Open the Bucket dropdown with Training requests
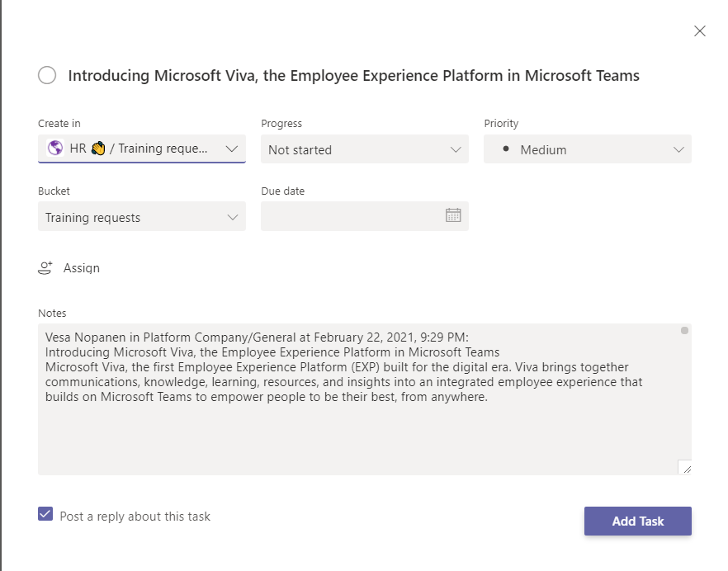Screen dimensions: 728x571 (142, 217)
